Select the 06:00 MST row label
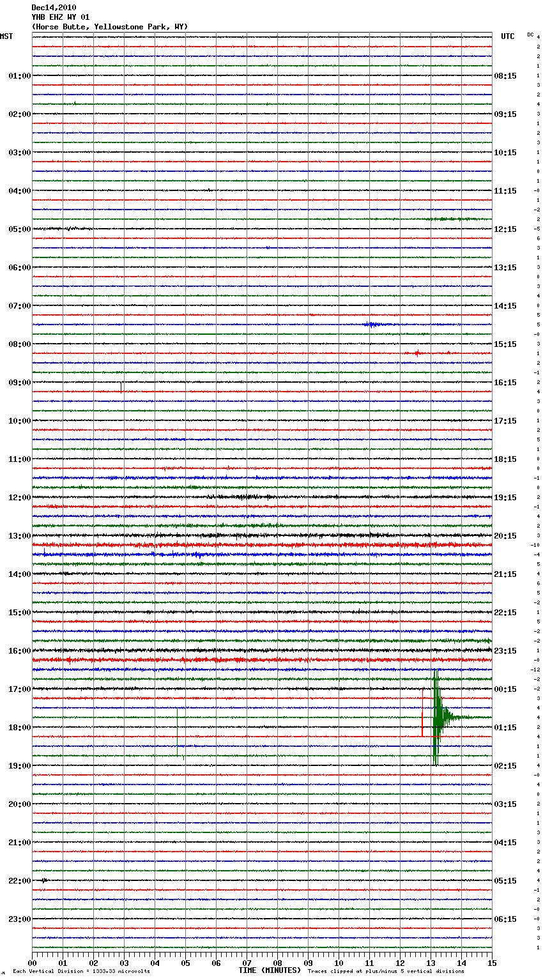Viewport: 543px width, 980px height. click(20, 268)
